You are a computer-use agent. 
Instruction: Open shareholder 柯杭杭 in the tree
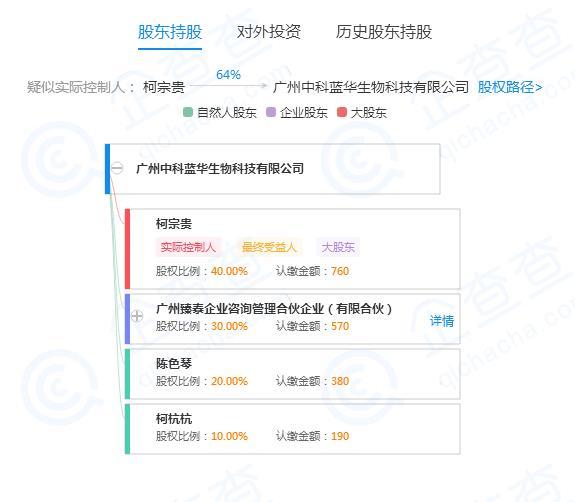174,419
